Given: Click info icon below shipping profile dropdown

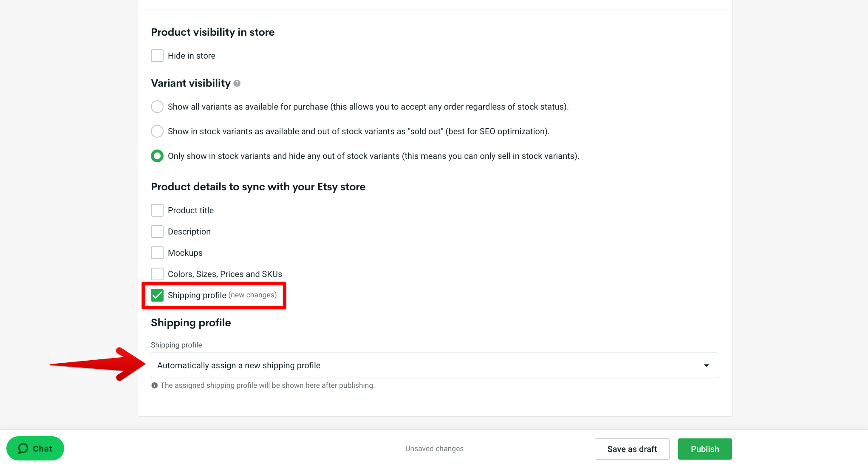Looking at the screenshot, I should coord(154,385).
